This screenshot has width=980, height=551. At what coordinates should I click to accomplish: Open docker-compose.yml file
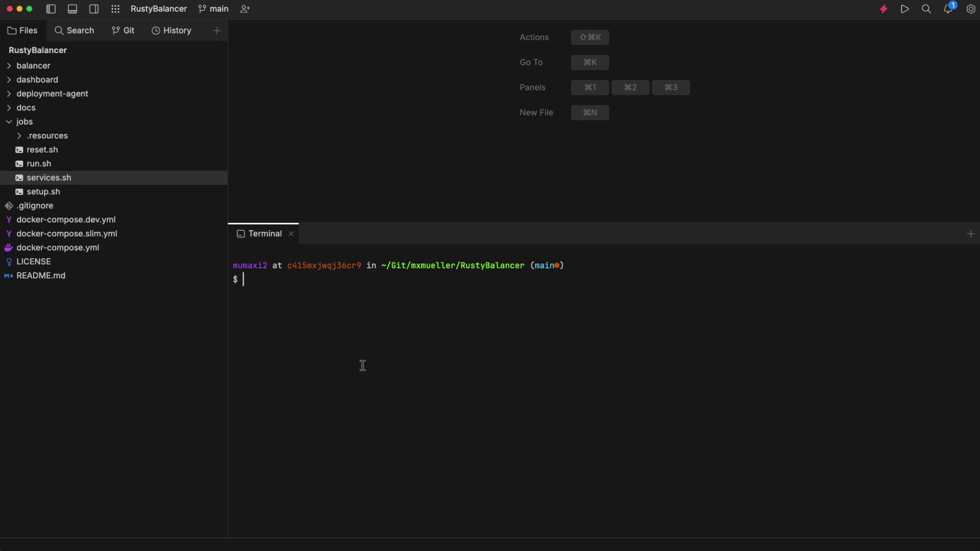pos(58,247)
